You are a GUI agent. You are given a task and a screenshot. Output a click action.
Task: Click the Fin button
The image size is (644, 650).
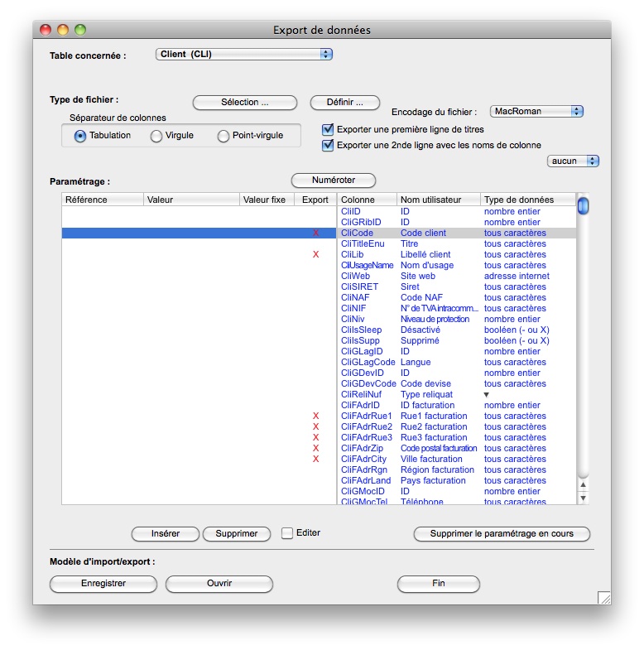click(439, 584)
